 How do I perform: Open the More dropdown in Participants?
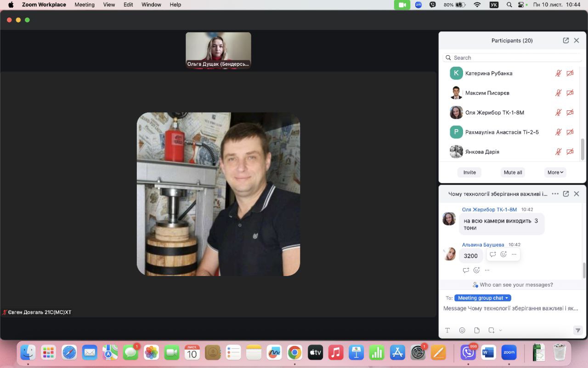tap(555, 172)
